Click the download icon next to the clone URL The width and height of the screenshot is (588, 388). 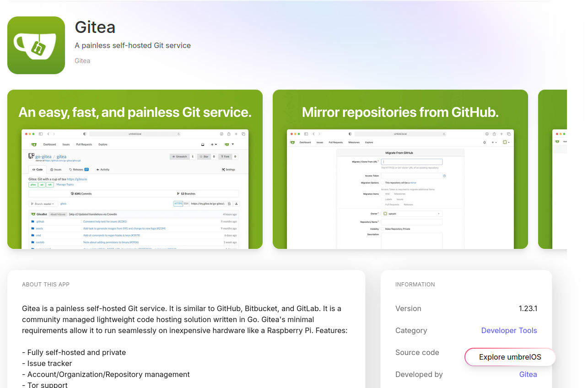(x=236, y=204)
